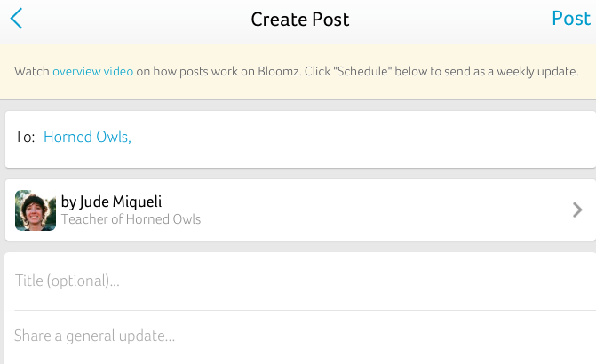The image size is (596, 364).
Task: Click the word "Bloomz" in the tip banner
Action: [279, 71]
